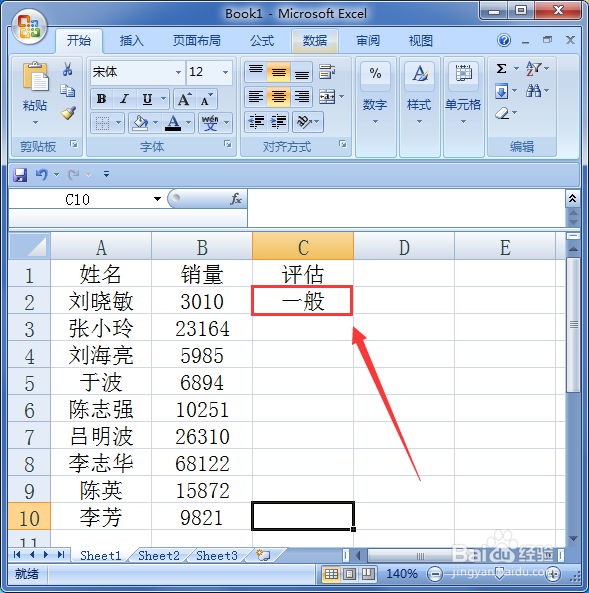Viewport: 589px width, 593px height.
Task: Click the AutoSum sigma icon
Action: coord(501,68)
